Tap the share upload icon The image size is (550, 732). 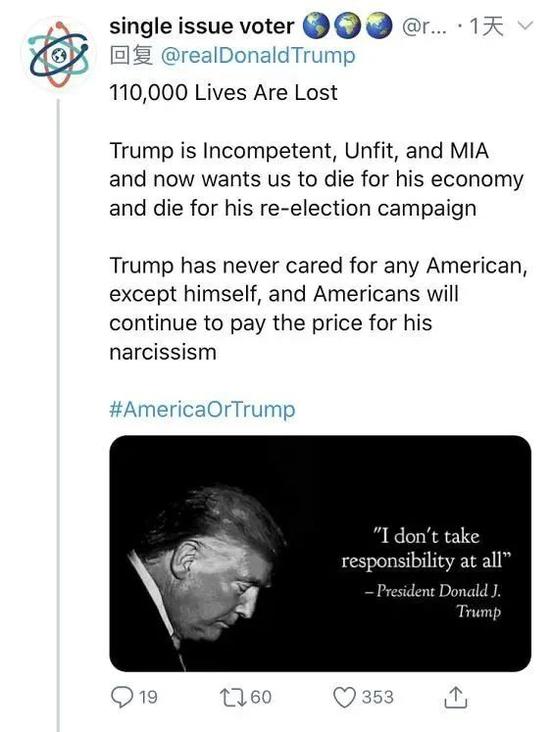click(455, 697)
